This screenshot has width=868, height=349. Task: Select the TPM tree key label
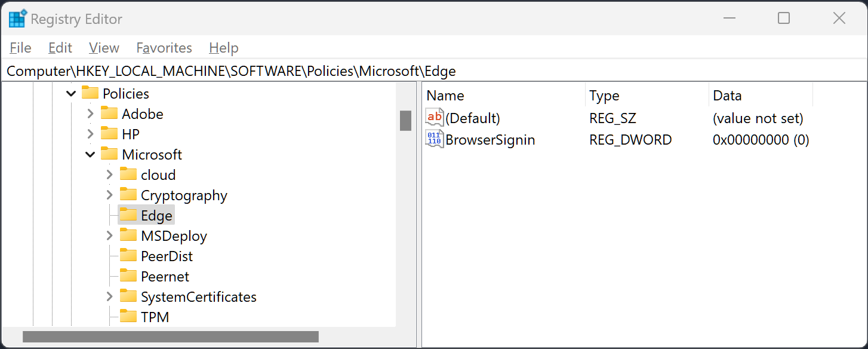(x=155, y=317)
